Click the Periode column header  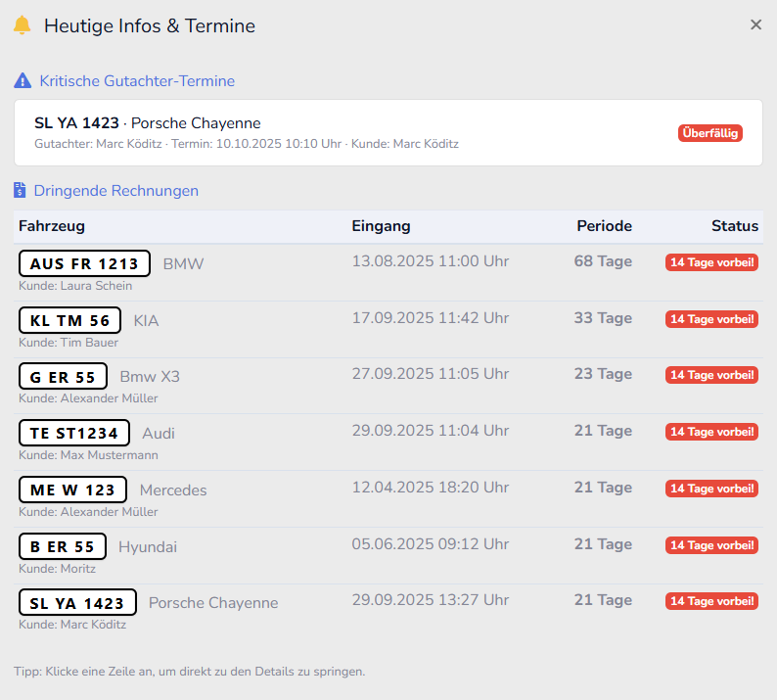[604, 226]
